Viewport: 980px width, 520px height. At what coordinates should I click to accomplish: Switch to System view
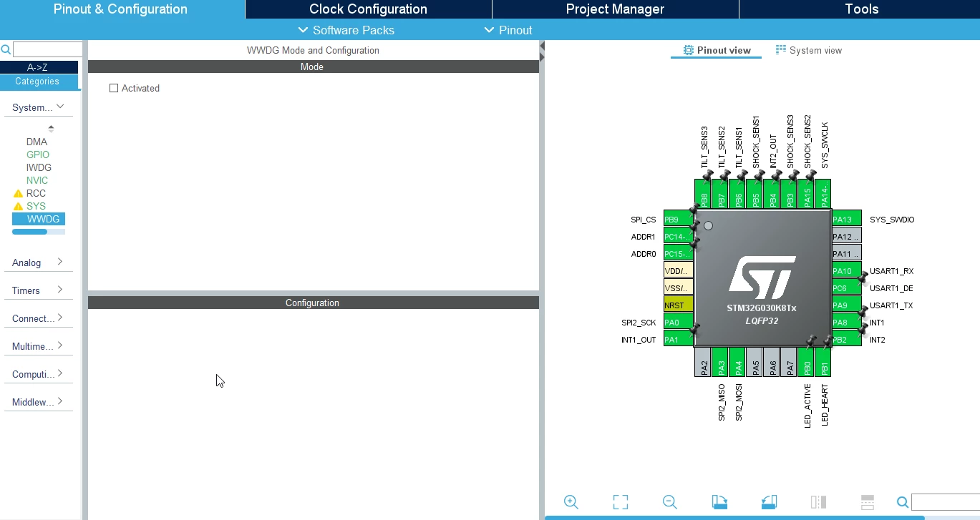[x=809, y=50]
